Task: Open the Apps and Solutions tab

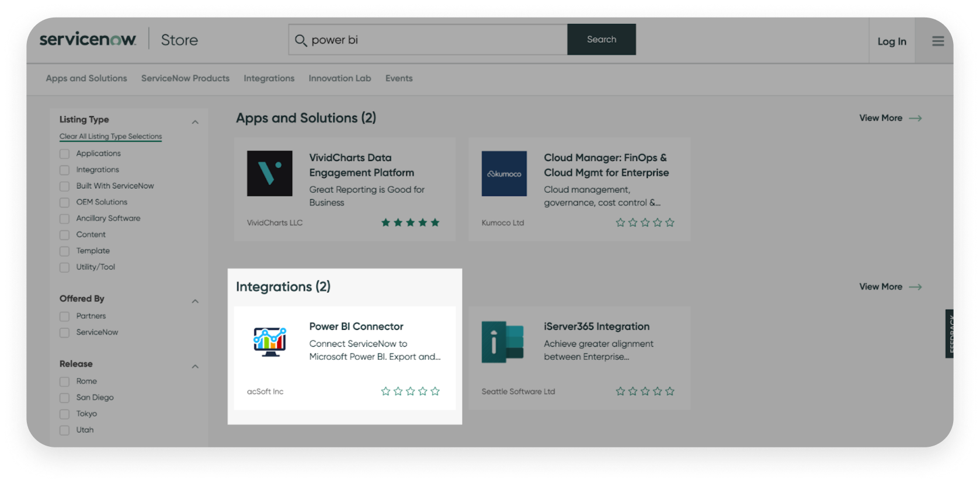Action: [x=86, y=78]
